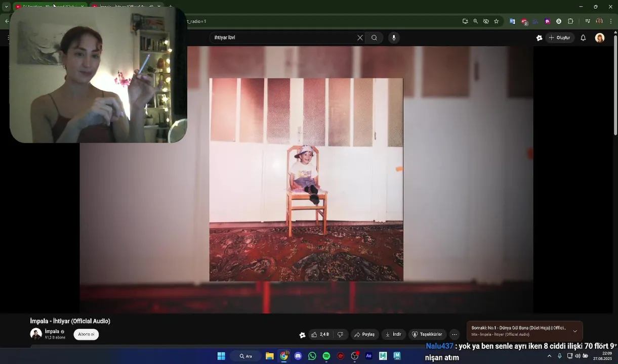Click the Teşekkürler thanks button
This screenshot has height=364, width=618.
tap(427, 335)
